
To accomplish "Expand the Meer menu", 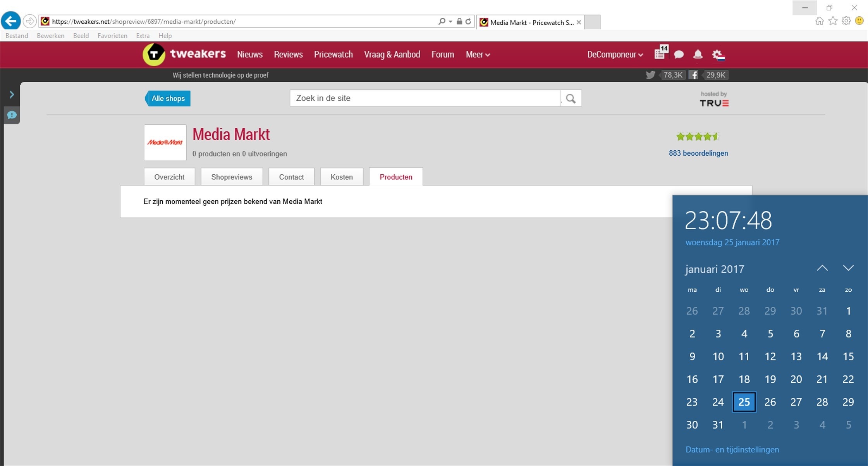I will point(478,55).
